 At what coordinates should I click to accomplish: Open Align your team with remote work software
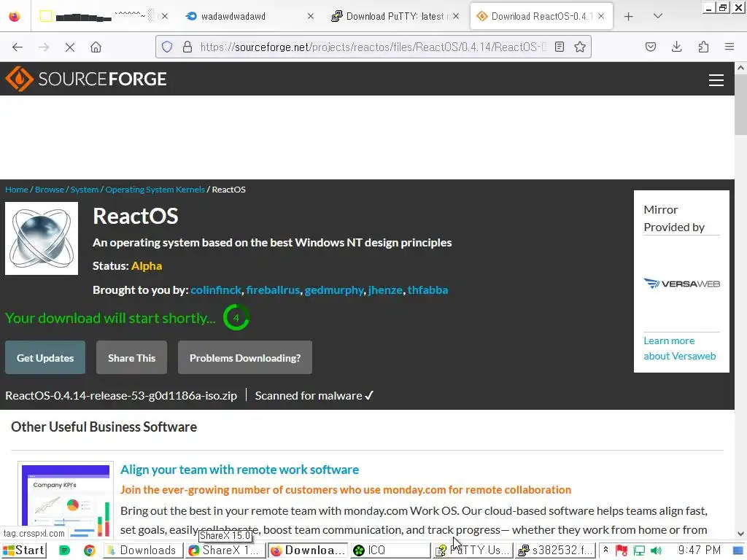tap(239, 470)
